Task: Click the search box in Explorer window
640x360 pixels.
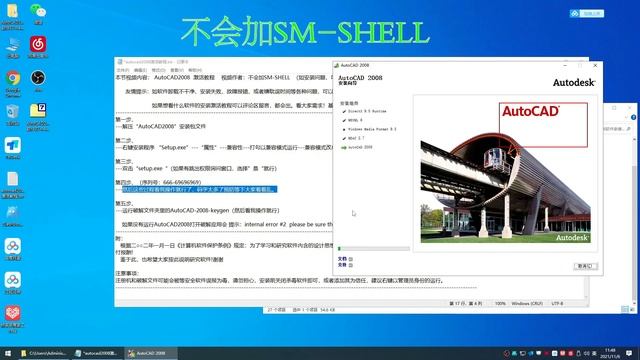Action: (x=616, y=129)
